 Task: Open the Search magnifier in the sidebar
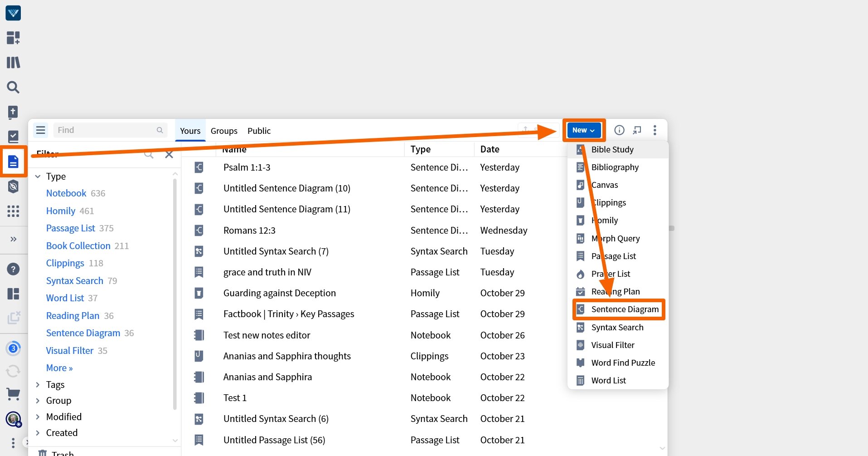click(x=13, y=87)
